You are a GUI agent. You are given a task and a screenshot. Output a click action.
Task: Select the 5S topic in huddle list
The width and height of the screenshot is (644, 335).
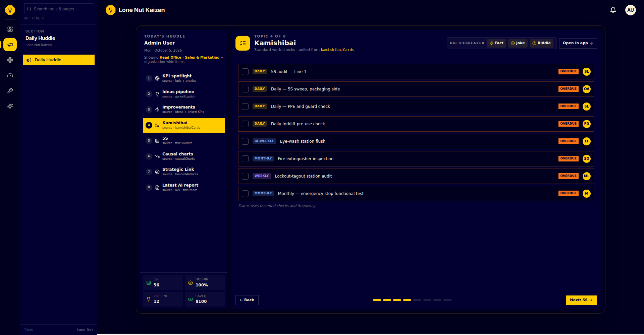click(x=184, y=140)
